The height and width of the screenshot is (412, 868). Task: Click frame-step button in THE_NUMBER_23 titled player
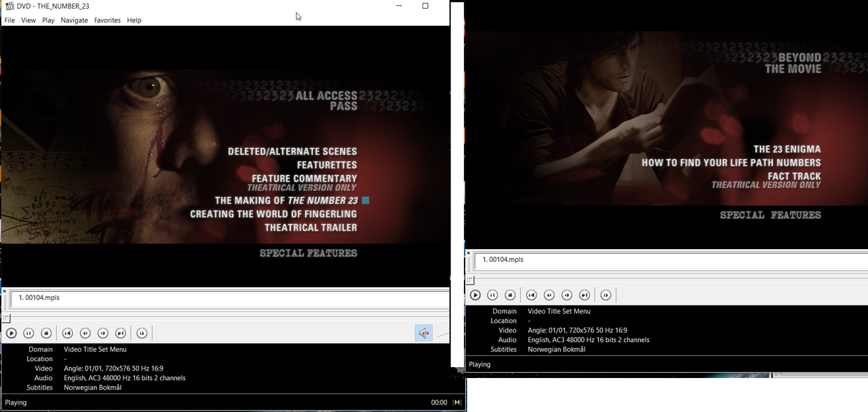tap(142, 333)
